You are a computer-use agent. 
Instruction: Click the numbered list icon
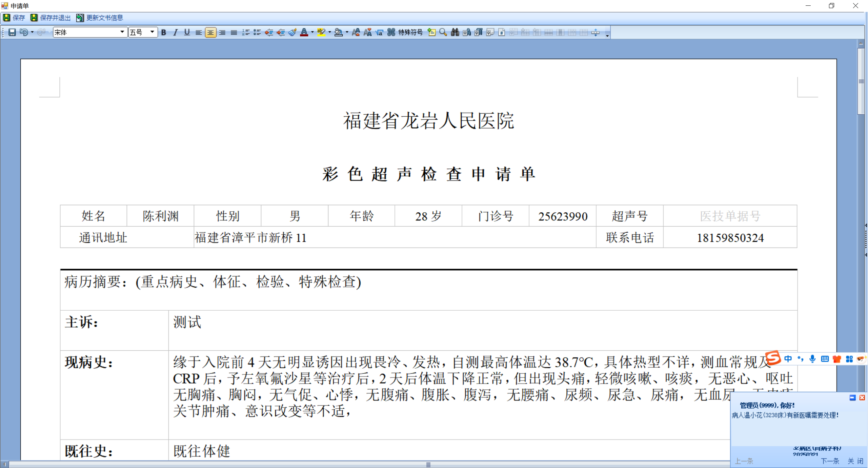click(x=246, y=32)
